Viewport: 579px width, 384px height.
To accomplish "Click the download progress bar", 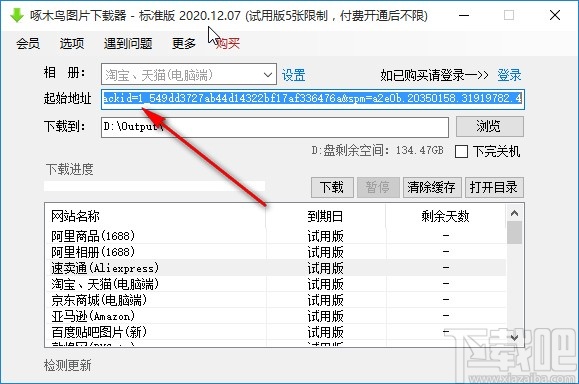I will (x=154, y=186).
